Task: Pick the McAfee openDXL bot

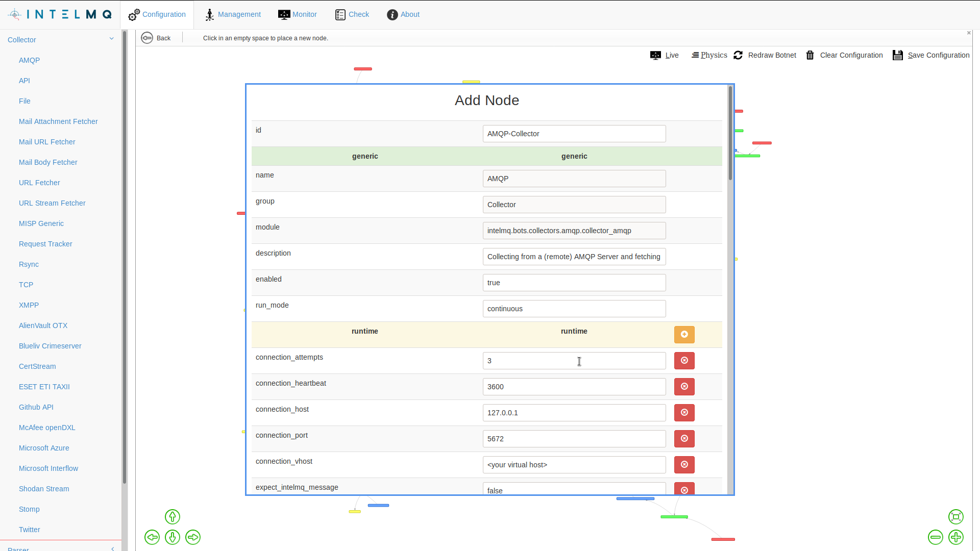Action: (x=47, y=428)
